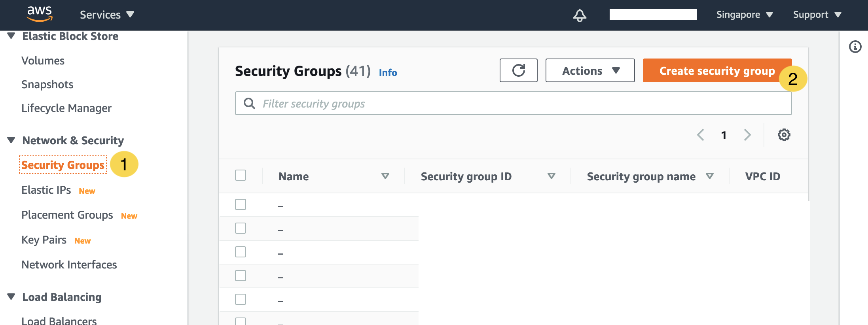
Task: Click the account name field in header
Action: (x=653, y=15)
